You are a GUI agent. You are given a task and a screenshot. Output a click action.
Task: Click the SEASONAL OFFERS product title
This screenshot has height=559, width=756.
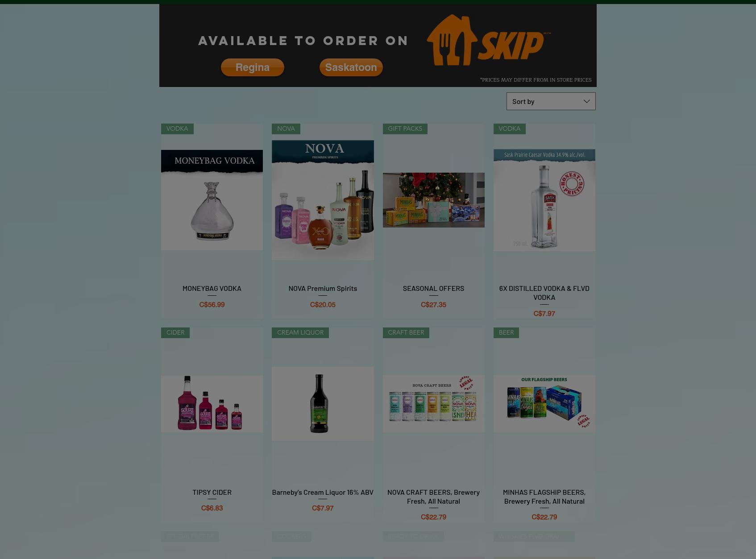pyautogui.click(x=433, y=288)
